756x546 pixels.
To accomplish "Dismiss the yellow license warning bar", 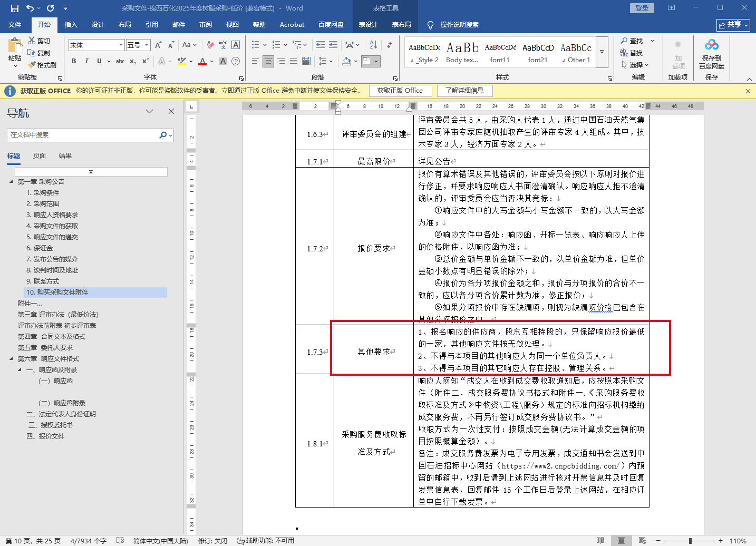I will pos(748,91).
